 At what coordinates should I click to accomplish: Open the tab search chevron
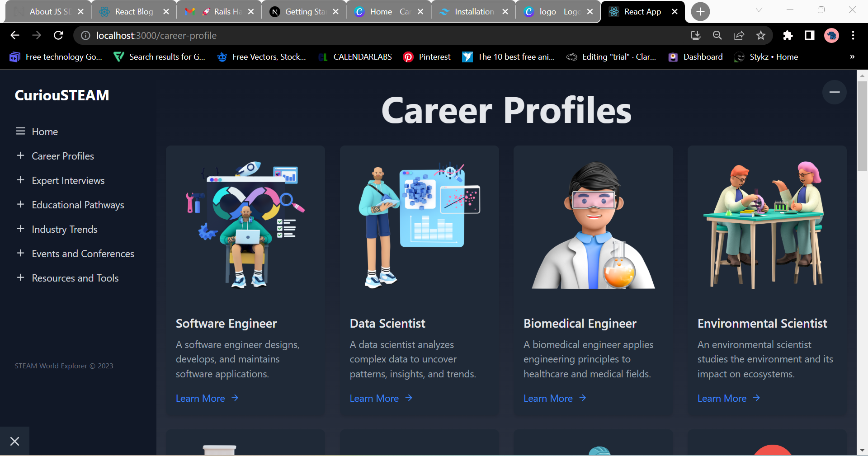(759, 10)
